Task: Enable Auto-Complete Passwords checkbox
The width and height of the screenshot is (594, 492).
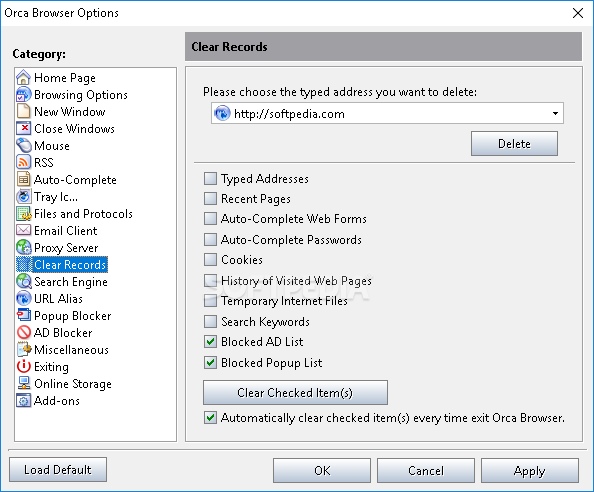Action: [x=210, y=239]
